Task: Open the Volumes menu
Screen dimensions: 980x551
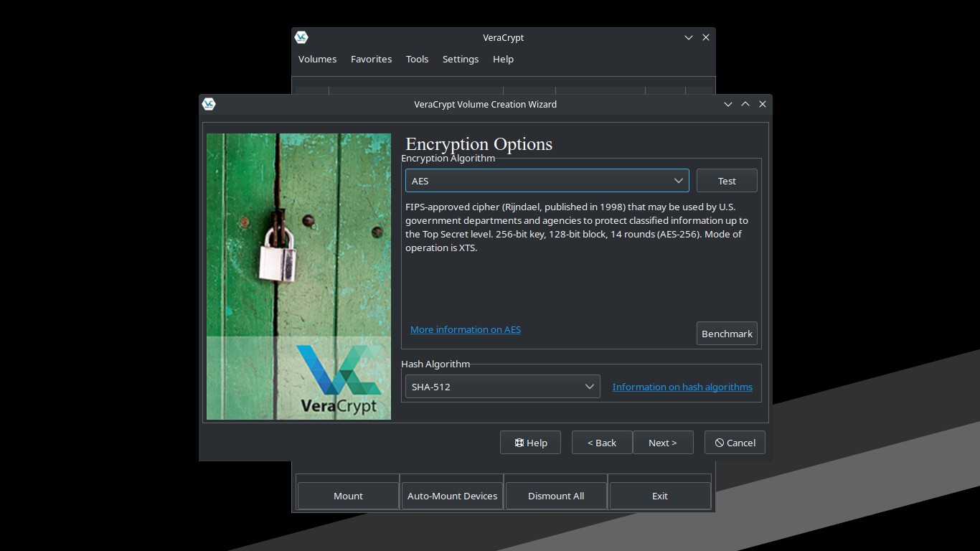Action: 317,59
